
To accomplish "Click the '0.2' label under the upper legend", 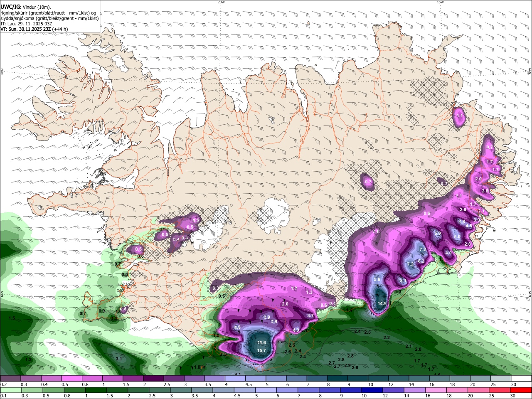I will pos(3,384).
